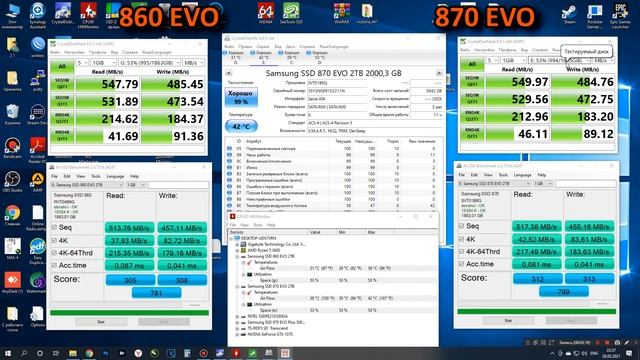Open the Epic Games Launcher shortcut
This screenshot has width=640, height=360.
pyautogui.click(x=620, y=15)
